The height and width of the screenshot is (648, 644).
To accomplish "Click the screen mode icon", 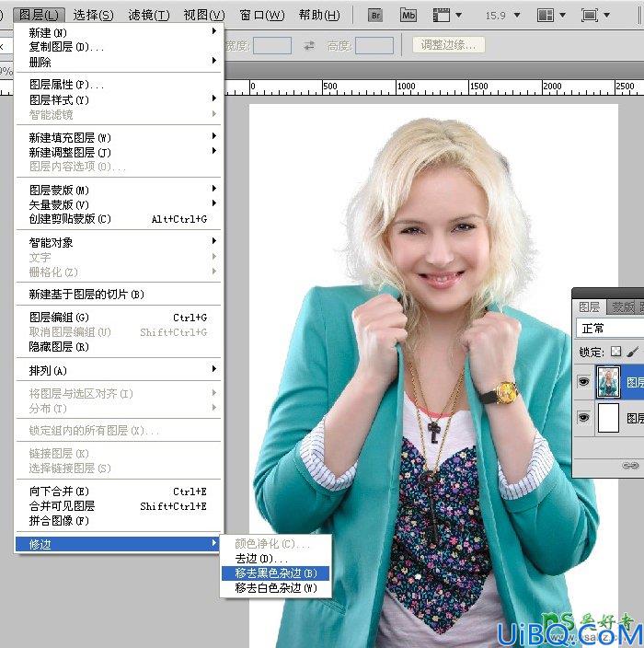I will pos(590,16).
